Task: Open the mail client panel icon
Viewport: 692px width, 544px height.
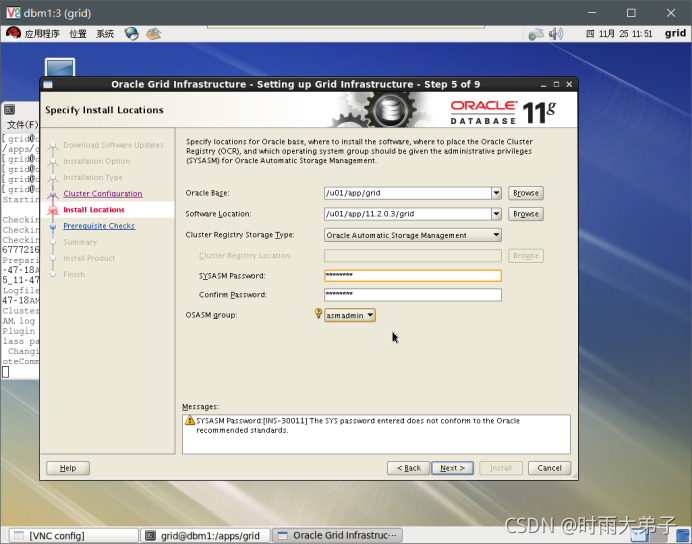Action: (x=154, y=34)
